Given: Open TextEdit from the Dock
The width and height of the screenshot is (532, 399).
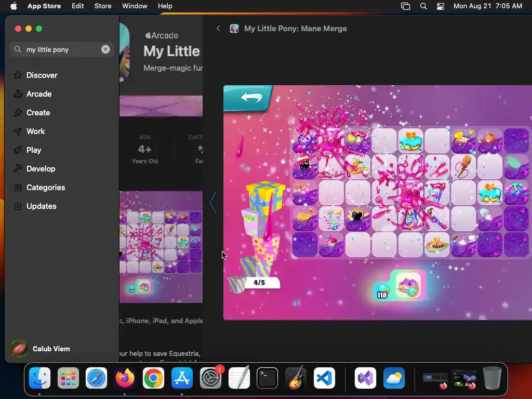Looking at the screenshot, I should tap(239, 378).
